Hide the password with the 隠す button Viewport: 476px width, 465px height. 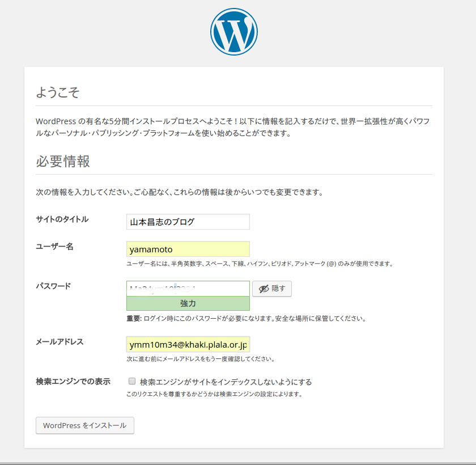(x=272, y=289)
